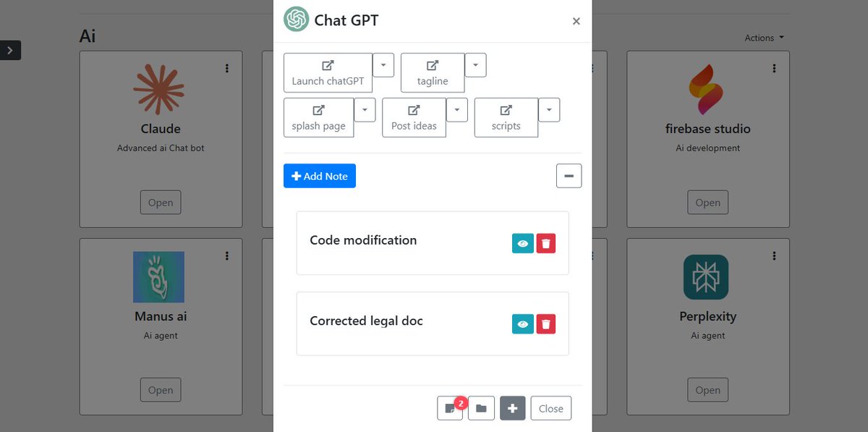Click the Close button in dialog footer

551,408
